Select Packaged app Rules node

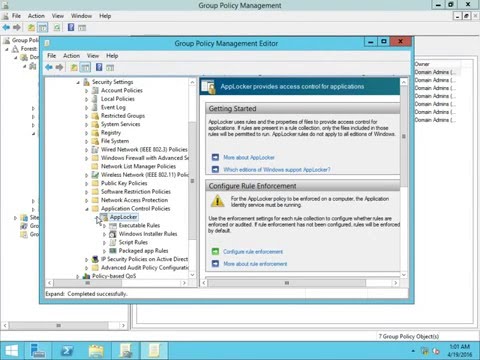[x=143, y=251]
